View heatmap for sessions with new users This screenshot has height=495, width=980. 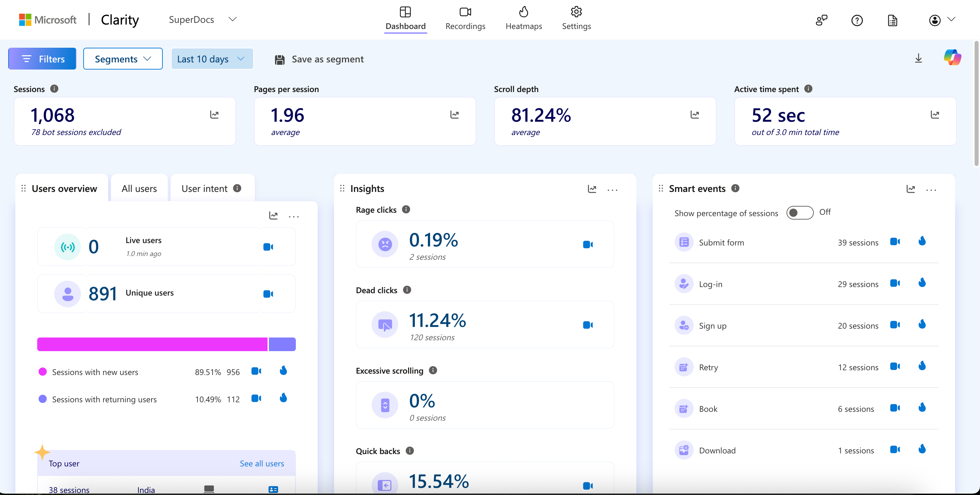pyautogui.click(x=283, y=371)
